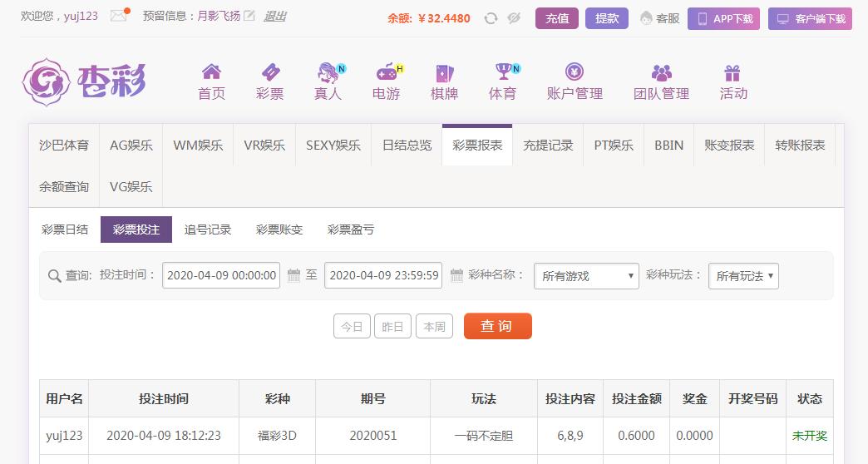Open calendar picker for end time
Screen dimensions: 868x464
(x=456, y=275)
